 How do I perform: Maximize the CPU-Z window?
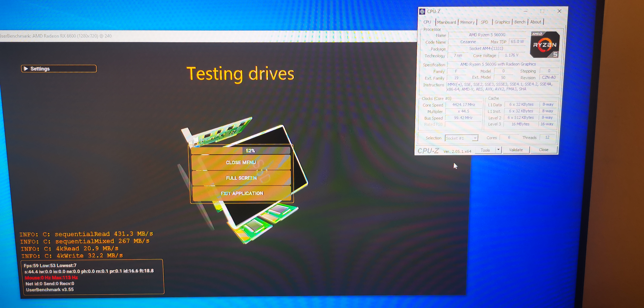click(542, 11)
